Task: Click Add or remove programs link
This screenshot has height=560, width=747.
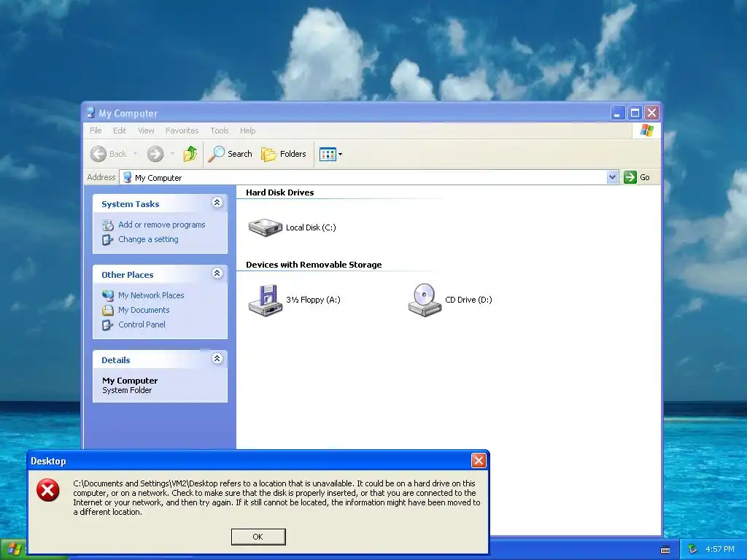Action: tap(162, 225)
